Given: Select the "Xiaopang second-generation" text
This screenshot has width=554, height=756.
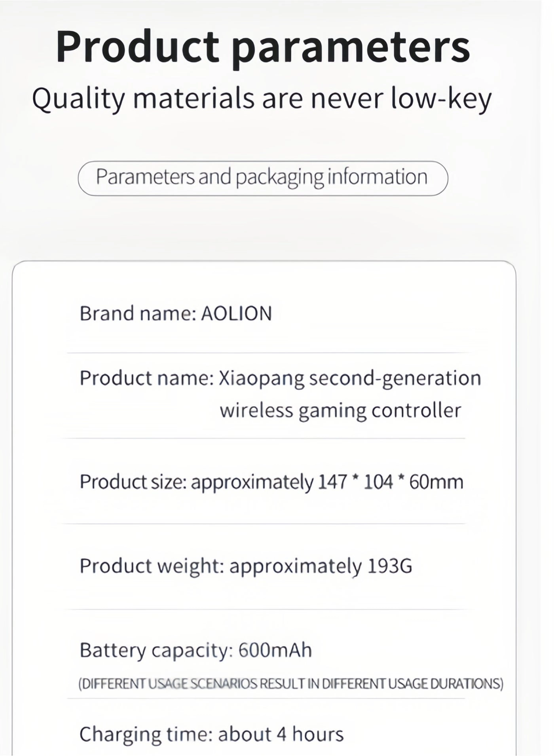Looking at the screenshot, I should 350,378.
